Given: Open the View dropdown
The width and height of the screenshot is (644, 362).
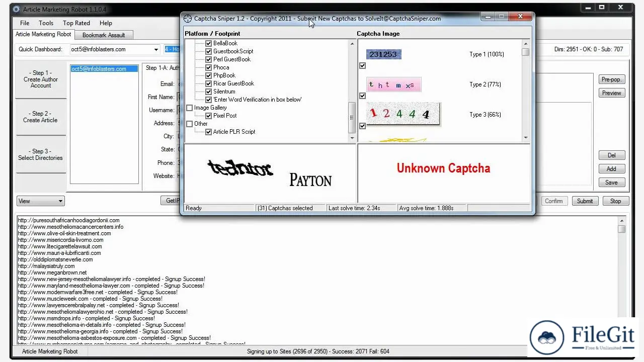Looking at the screenshot, I should 41,201.
